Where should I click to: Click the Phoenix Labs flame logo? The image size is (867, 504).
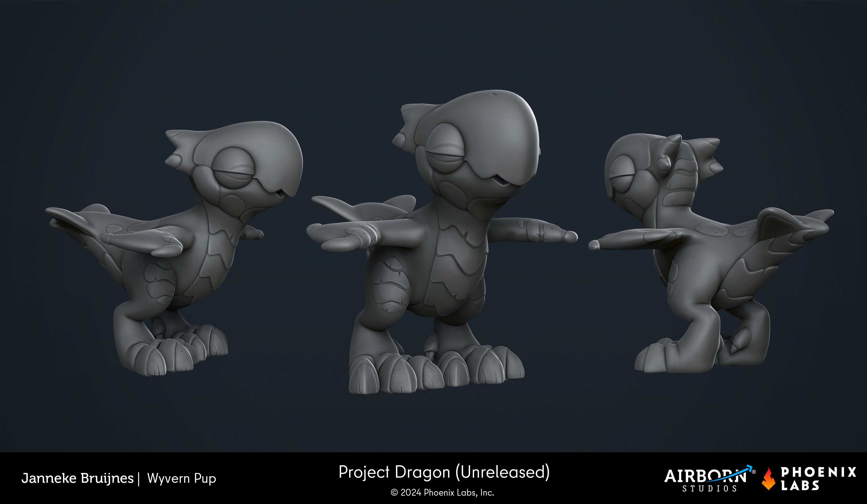pos(769,479)
